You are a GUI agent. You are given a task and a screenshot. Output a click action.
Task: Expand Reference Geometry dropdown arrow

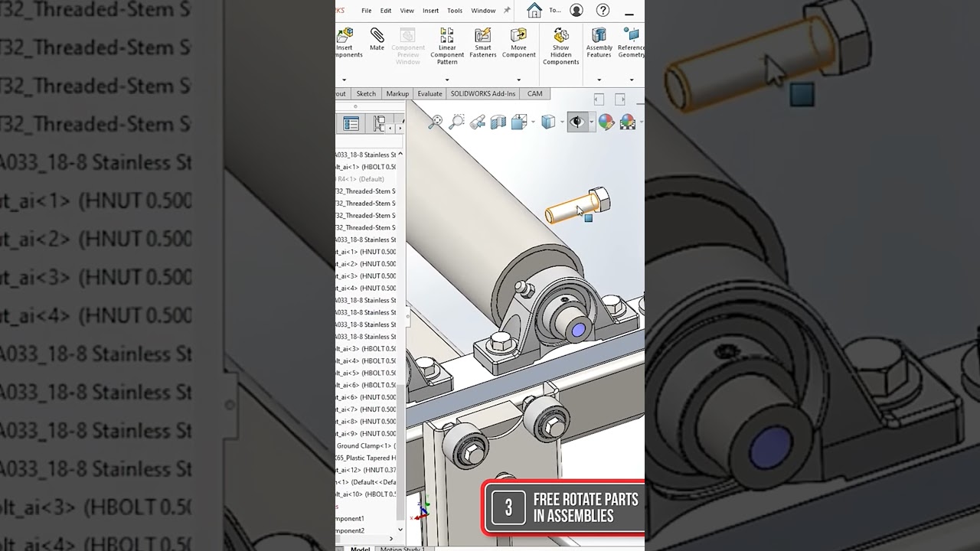pyautogui.click(x=631, y=80)
